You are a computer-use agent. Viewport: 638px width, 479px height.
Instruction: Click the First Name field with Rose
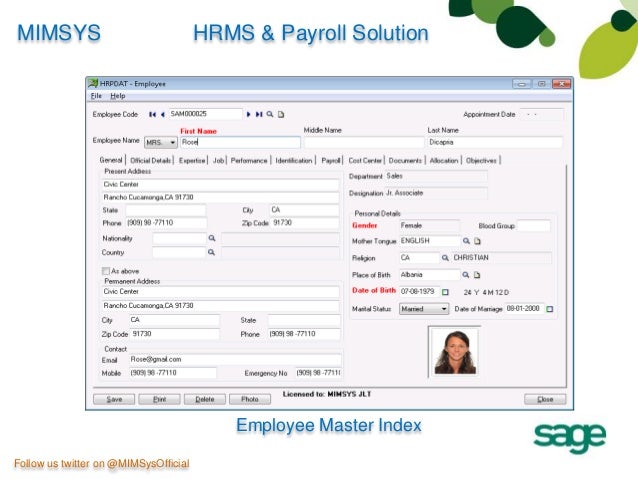[x=240, y=142]
